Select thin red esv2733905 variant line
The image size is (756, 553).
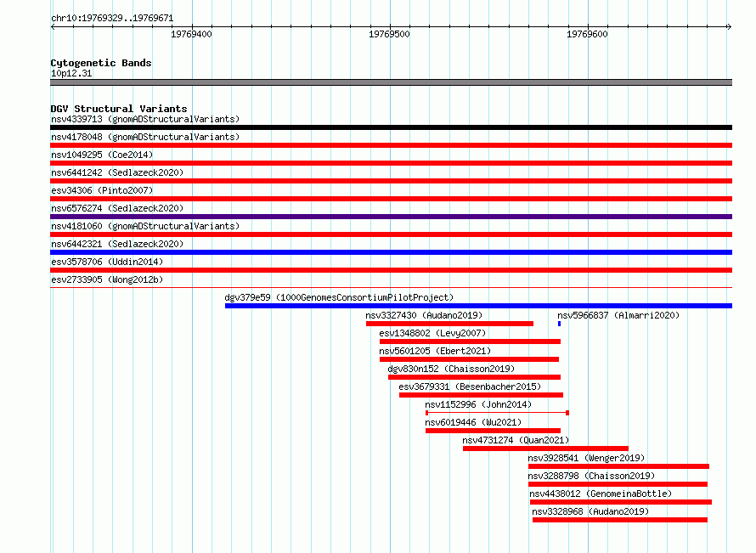click(391, 288)
